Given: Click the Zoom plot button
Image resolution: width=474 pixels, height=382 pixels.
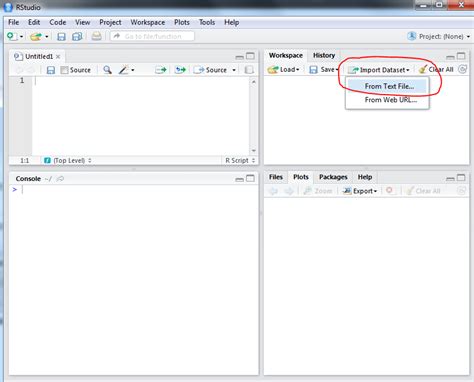Looking at the screenshot, I should 318,191.
